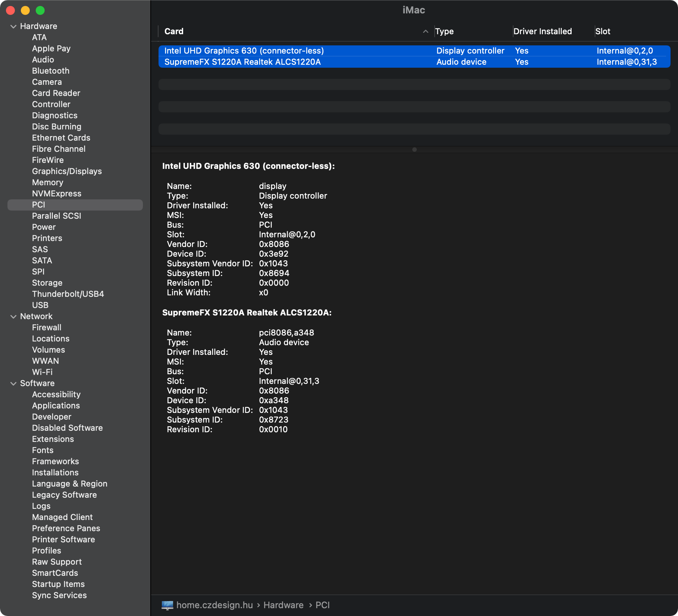Click the computer icon in path bar
Viewport: 678px width, 616px height.
tap(167, 605)
